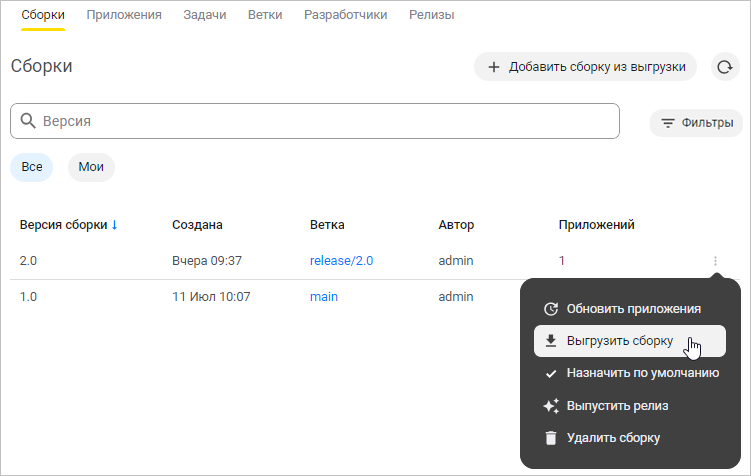The height and width of the screenshot is (476, 751).
Task: Click Выпустить релиз in the context menu
Action: pos(616,405)
